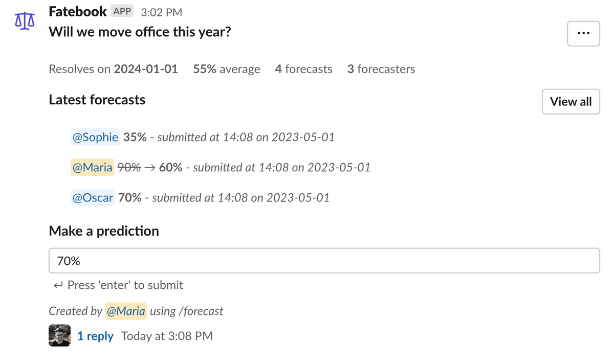
Task: Click the Today at 3:08 PM reply timestamp
Action: [167, 336]
